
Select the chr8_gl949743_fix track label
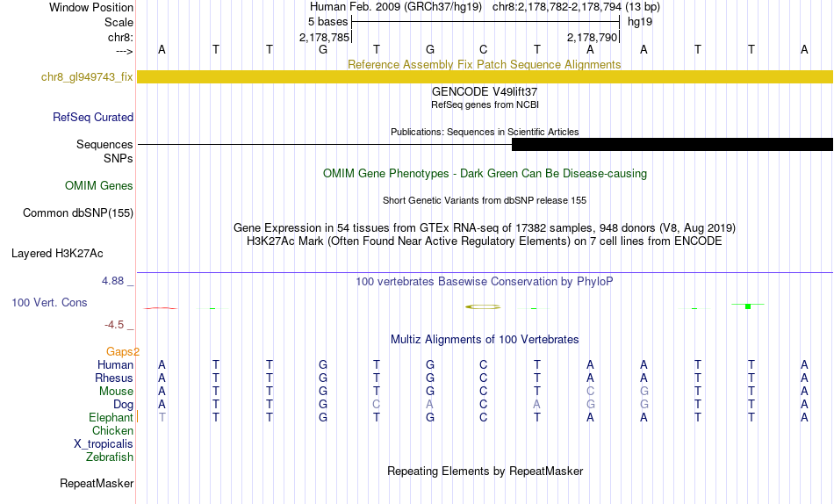87,76
